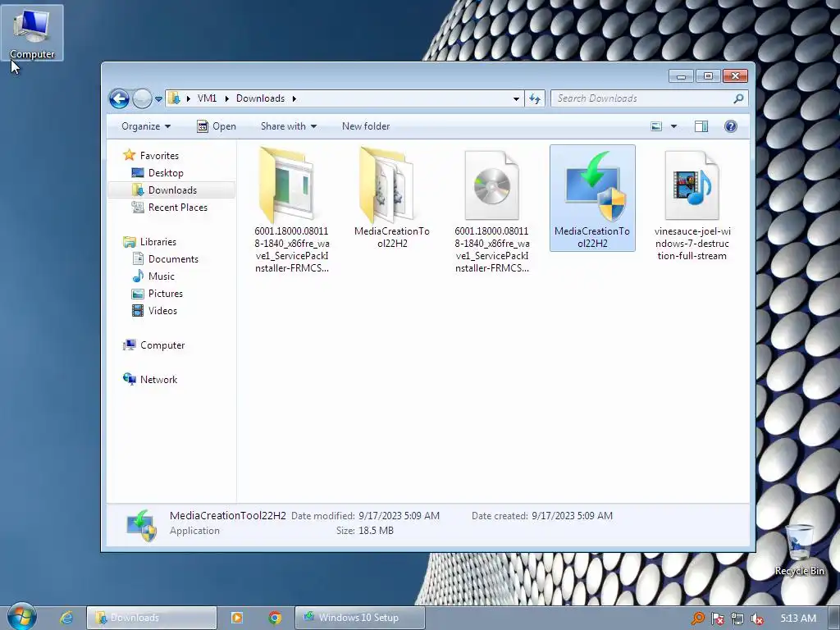Viewport: 840px width, 630px height.
Task: Click the Size: 18.5 MB value
Action: tap(376, 531)
